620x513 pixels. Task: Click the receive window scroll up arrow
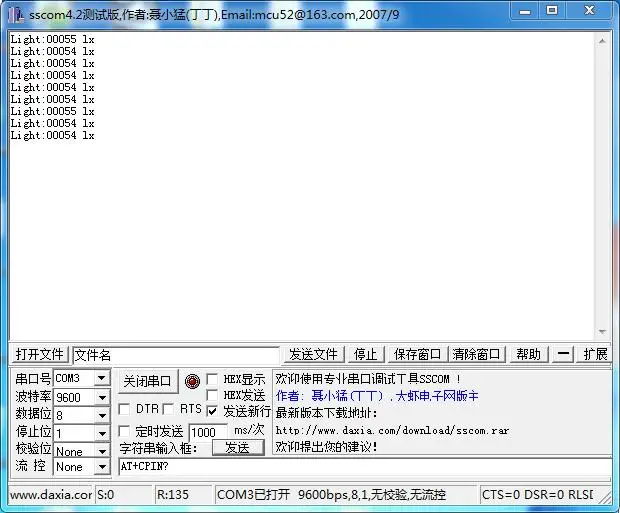click(602, 41)
